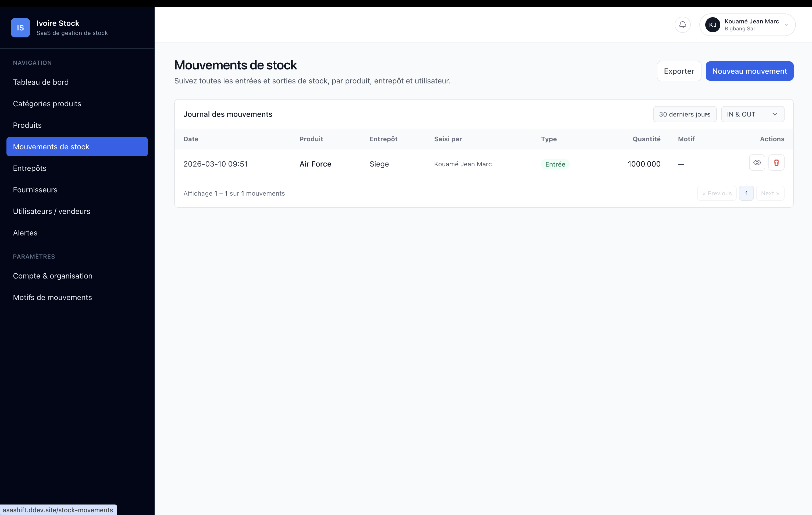
Task: Delete the Air Force movement via trash icon
Action: click(x=776, y=163)
